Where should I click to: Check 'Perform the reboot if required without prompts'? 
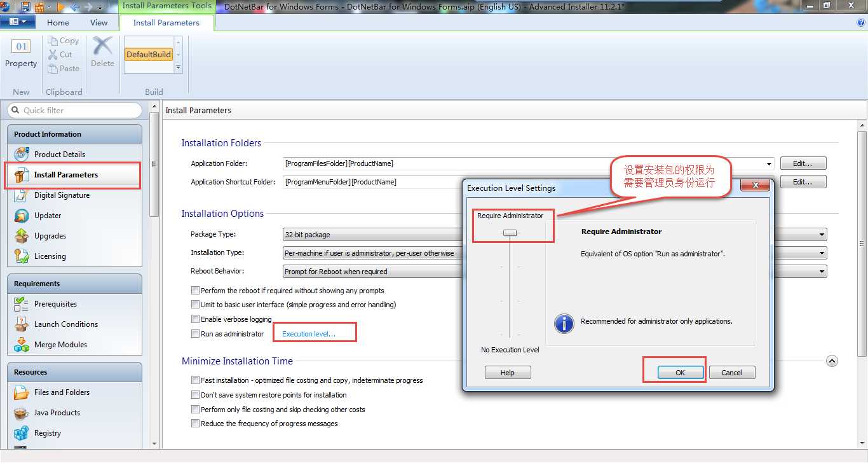195,290
